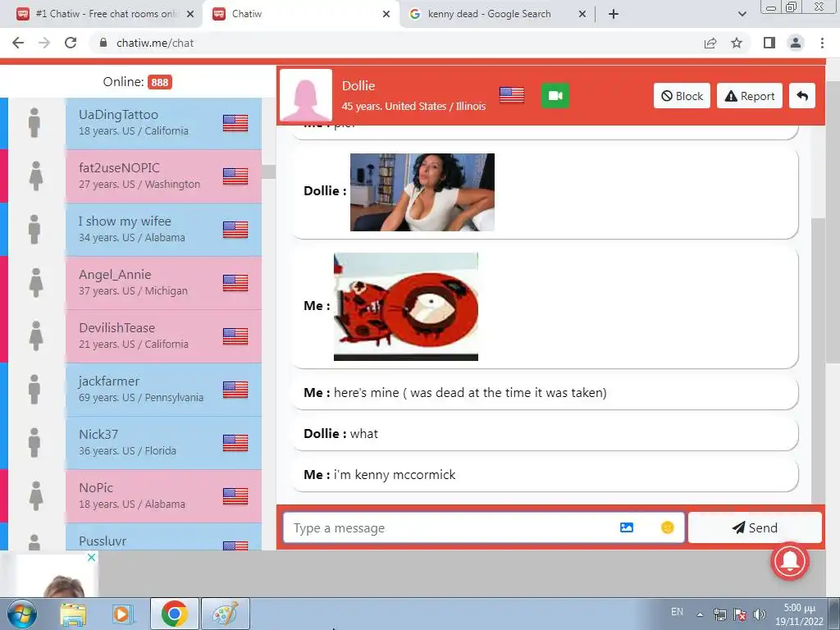Open the taskbar clock showing 19/11/2022

tap(799, 614)
